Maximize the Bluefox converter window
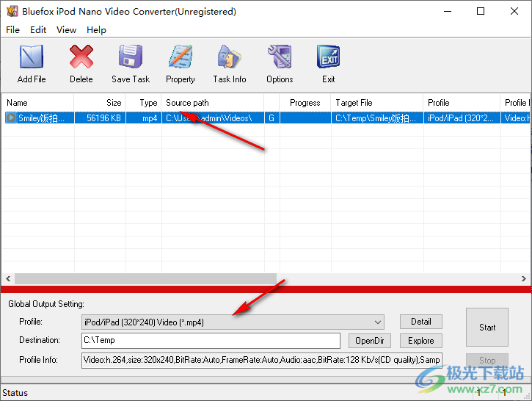532x401 pixels. (x=481, y=11)
